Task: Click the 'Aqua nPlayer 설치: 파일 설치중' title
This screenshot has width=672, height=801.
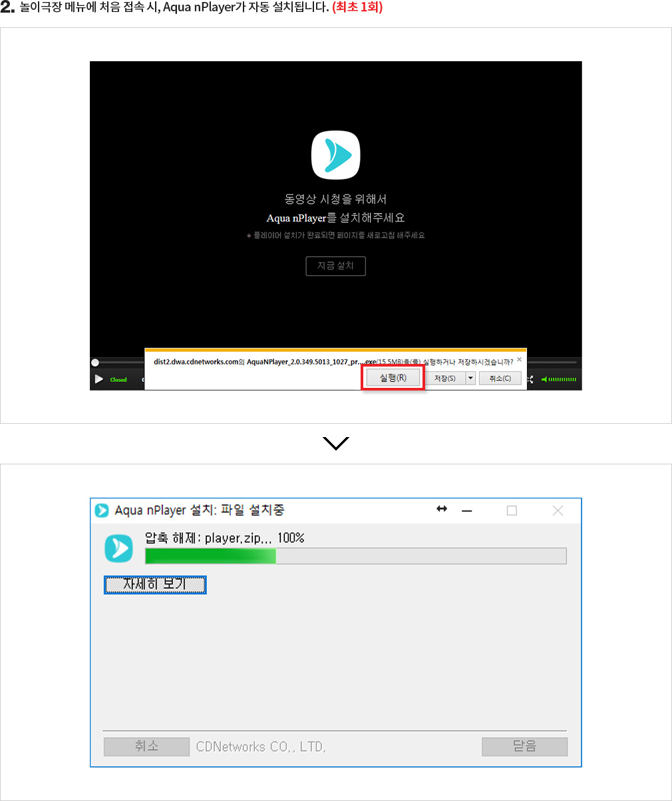Action: coord(200,510)
